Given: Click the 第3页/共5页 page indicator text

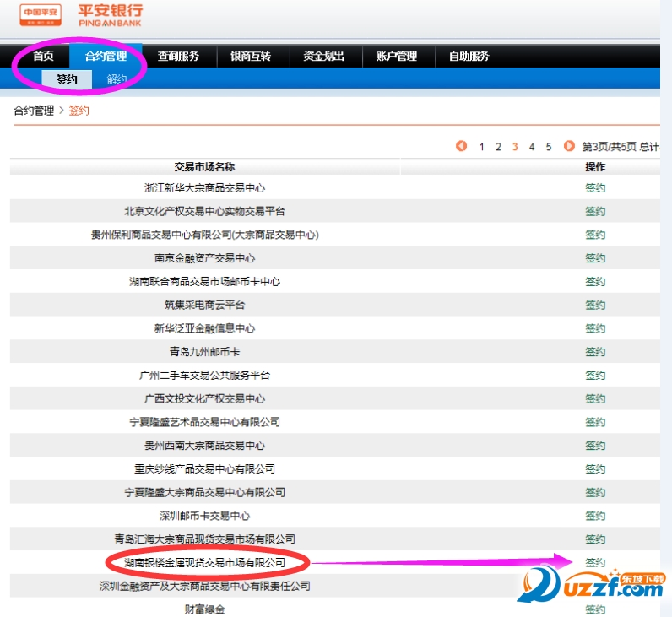Looking at the screenshot, I should (x=609, y=147).
